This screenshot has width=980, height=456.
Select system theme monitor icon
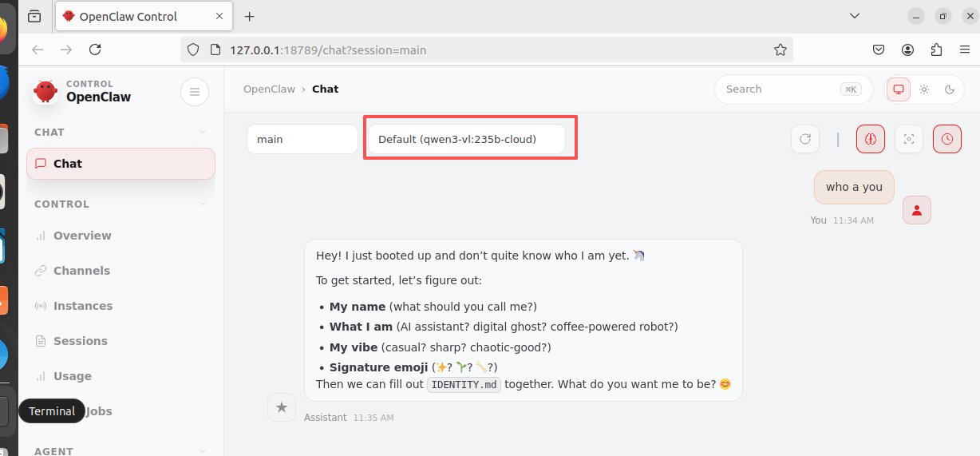tap(899, 89)
